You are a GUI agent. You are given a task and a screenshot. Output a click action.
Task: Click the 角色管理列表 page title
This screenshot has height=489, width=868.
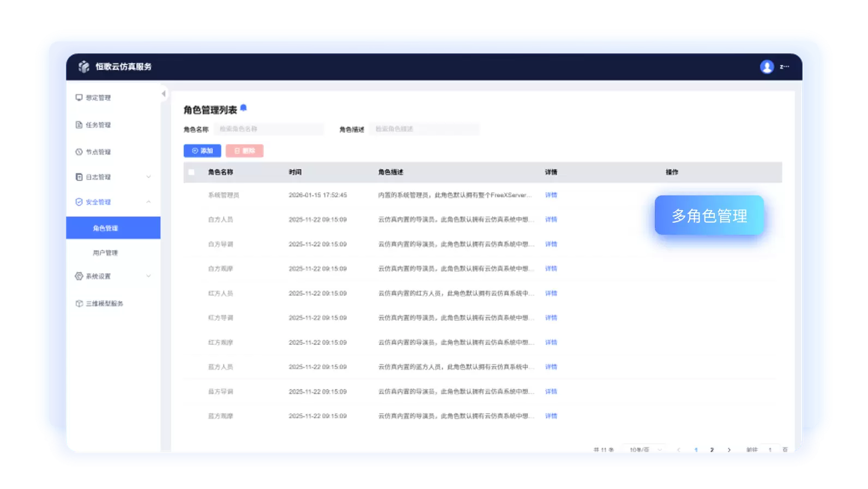210,110
